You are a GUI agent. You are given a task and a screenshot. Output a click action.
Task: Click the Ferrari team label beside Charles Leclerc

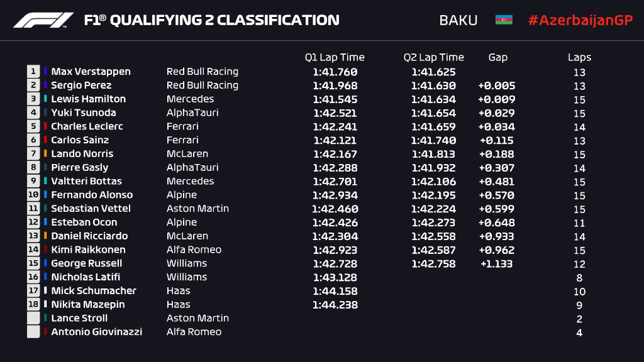(182, 126)
